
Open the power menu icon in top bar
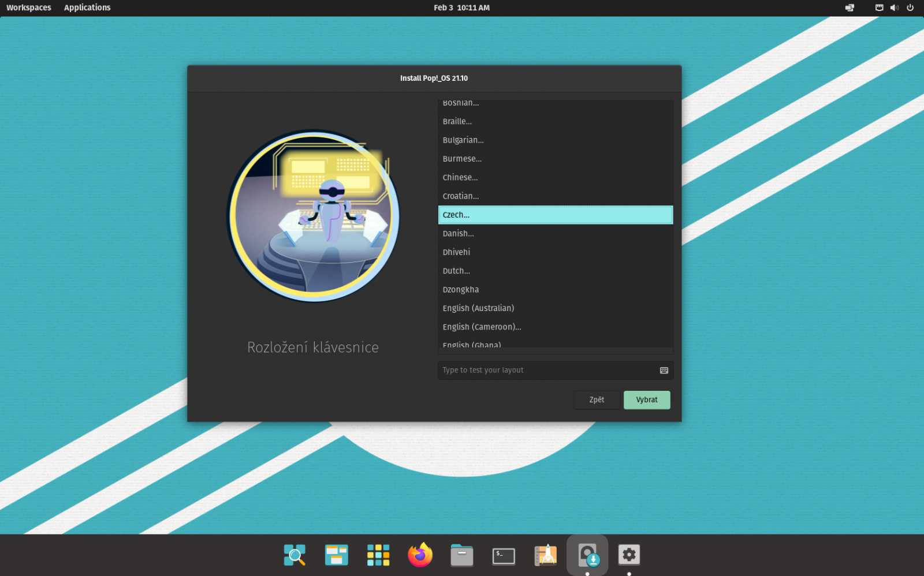click(910, 8)
